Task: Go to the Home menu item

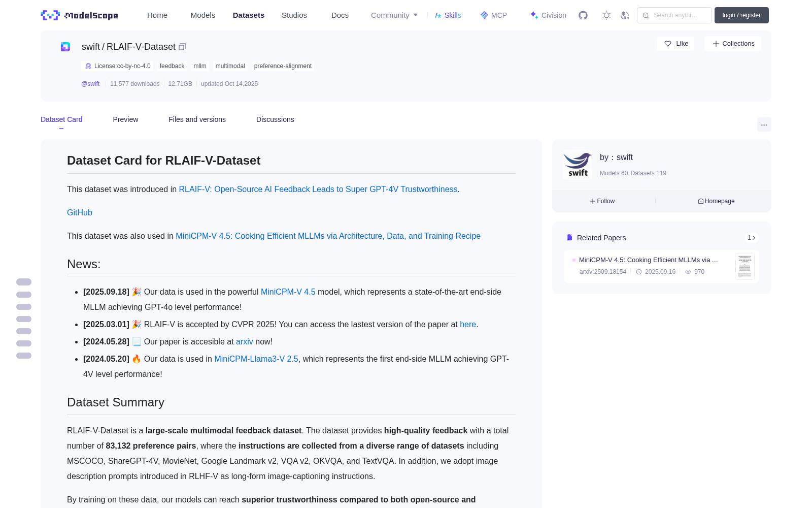Action: 157,15
